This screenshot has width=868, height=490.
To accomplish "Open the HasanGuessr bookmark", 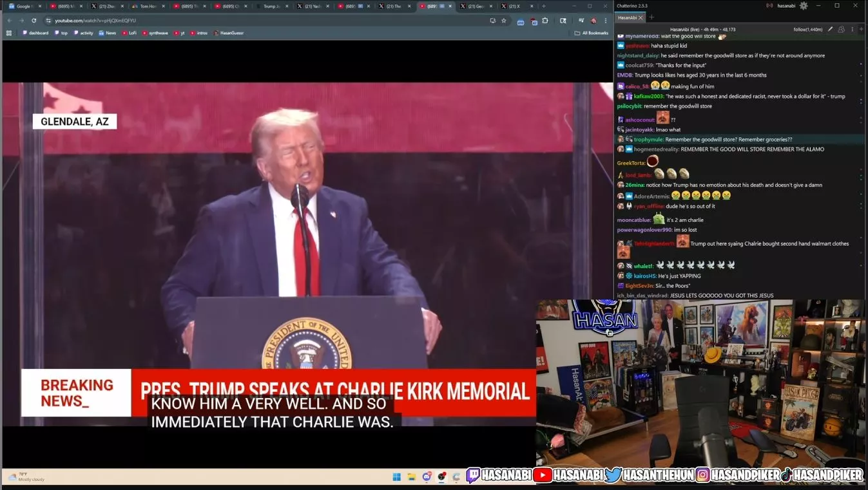I will (x=229, y=33).
